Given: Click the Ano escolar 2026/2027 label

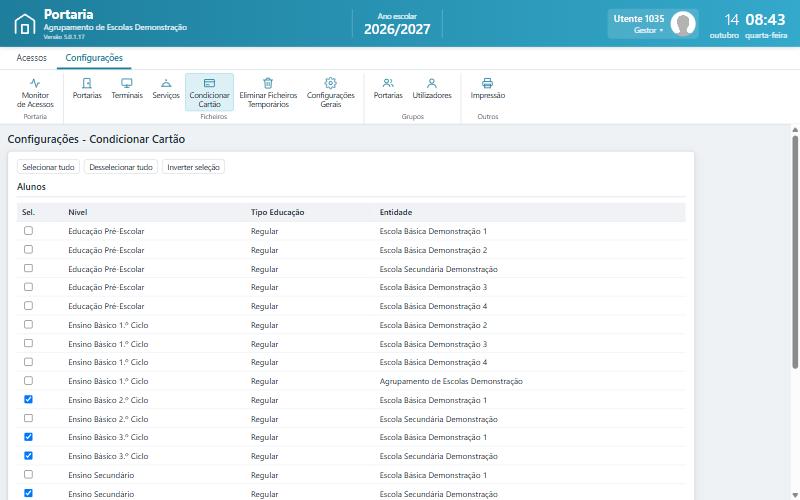Looking at the screenshot, I should click(x=397, y=24).
